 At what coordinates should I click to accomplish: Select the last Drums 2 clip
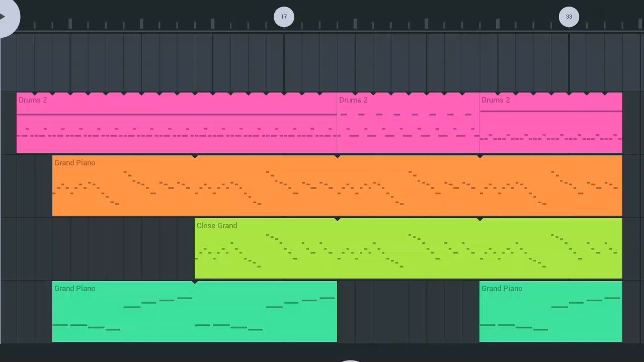tap(551, 123)
